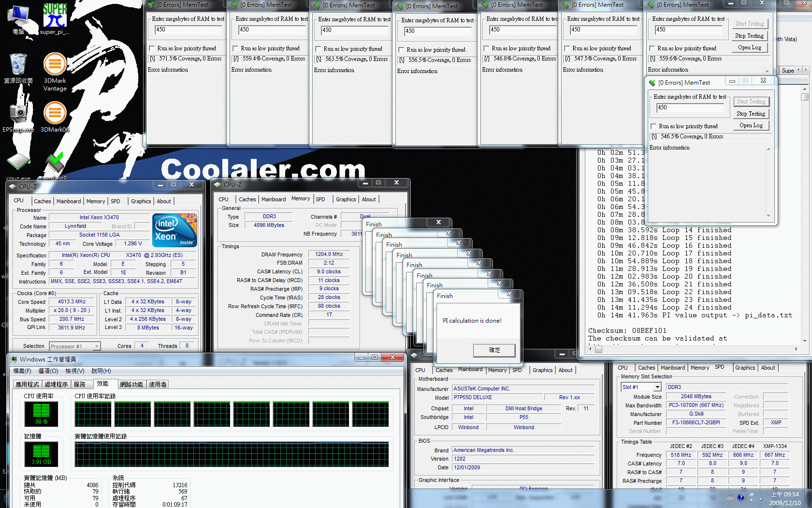The image size is (812, 508).
Task: Click the P7P55D DELUXE model value
Action: 496,398
